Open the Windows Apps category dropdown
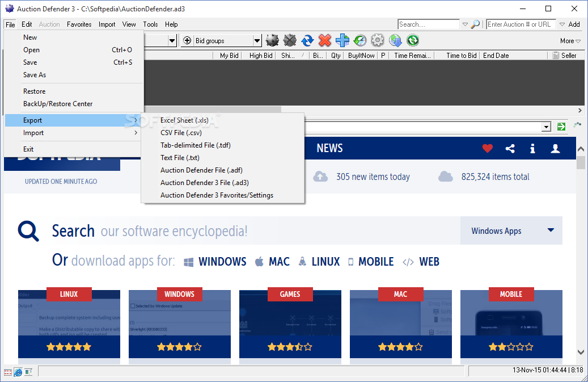588x382 pixels. click(511, 230)
